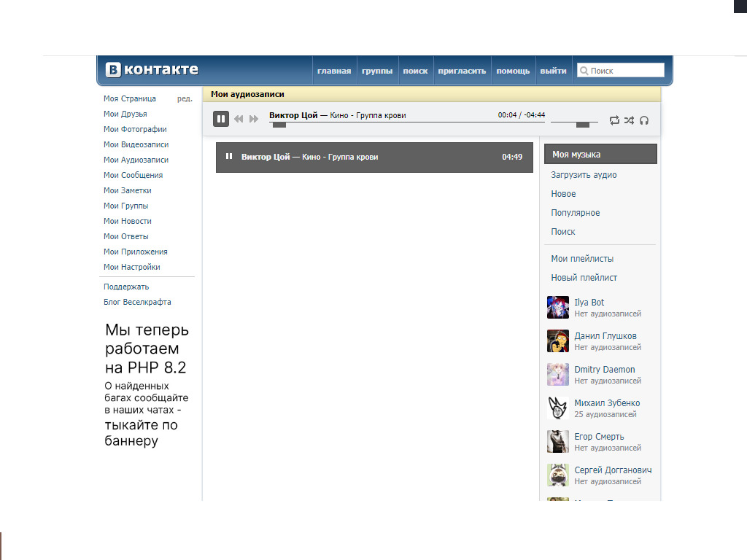
Task: Click the track progress slider handle
Action: point(279,125)
